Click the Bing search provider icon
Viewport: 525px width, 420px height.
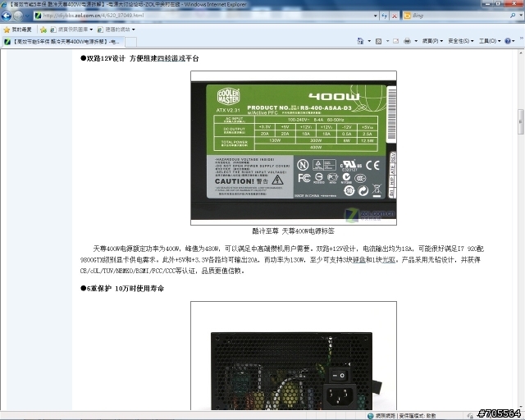407,16
